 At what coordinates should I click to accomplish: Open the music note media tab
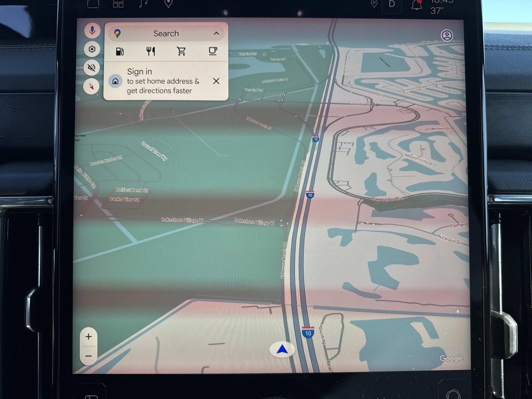point(143,3)
